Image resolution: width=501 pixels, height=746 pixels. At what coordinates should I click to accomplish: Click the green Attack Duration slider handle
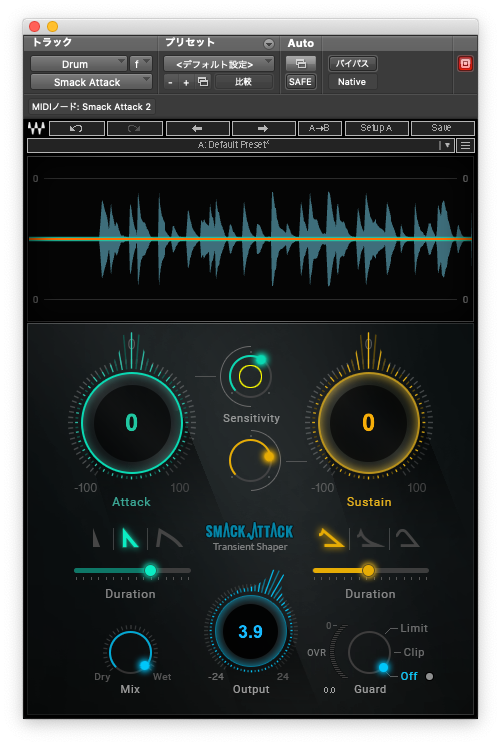[x=150, y=570]
